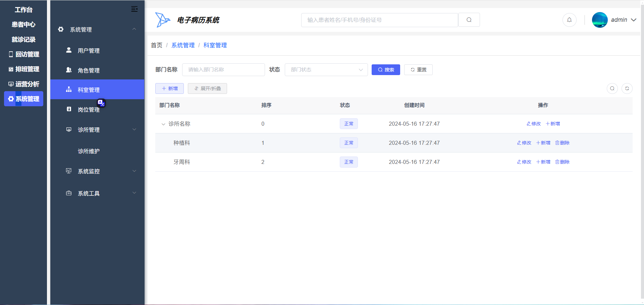
Task: Open 工作台 in left navigation
Action: click(23, 10)
